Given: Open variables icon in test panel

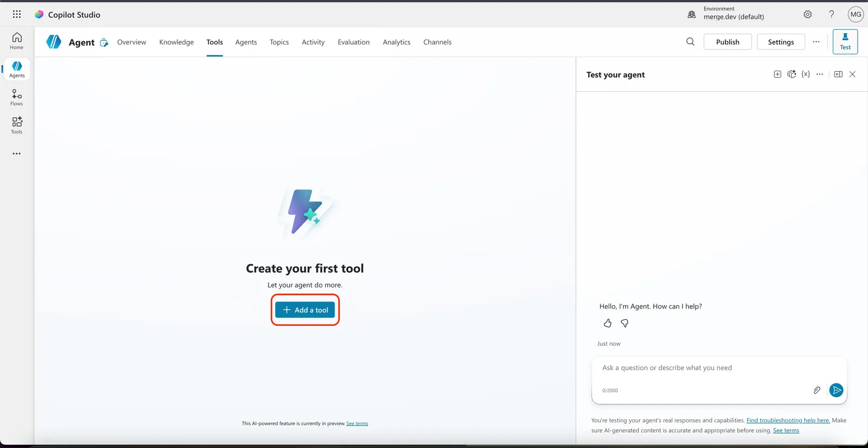Looking at the screenshot, I should (806, 74).
